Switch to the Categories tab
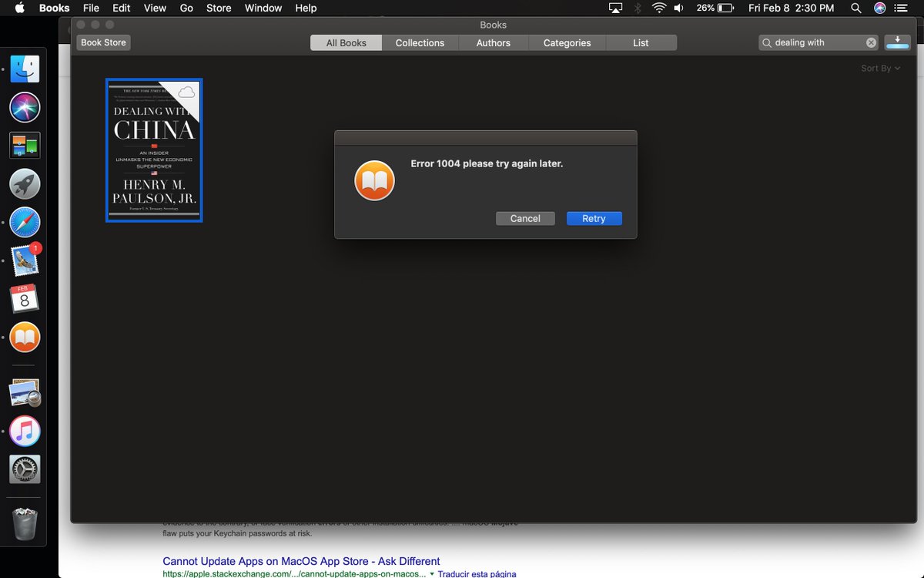The width and height of the screenshot is (924, 578). [x=567, y=43]
